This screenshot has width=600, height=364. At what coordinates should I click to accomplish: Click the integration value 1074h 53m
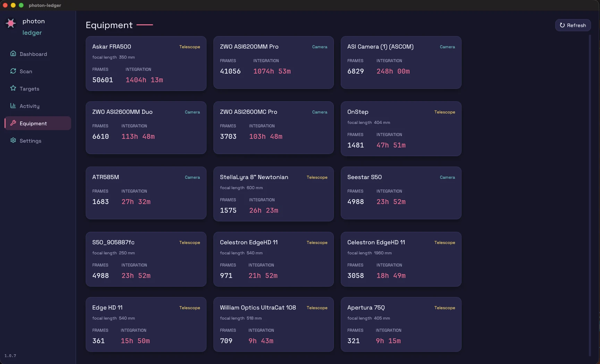coord(272,71)
